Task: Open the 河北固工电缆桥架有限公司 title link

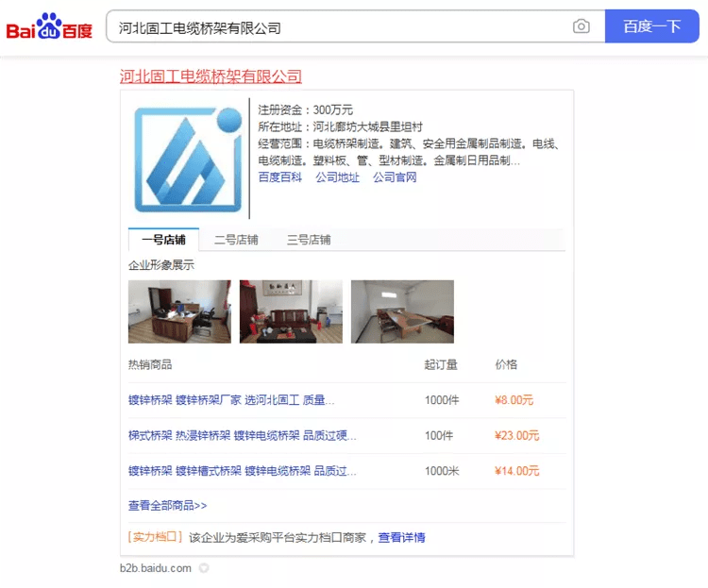Action: (x=211, y=76)
